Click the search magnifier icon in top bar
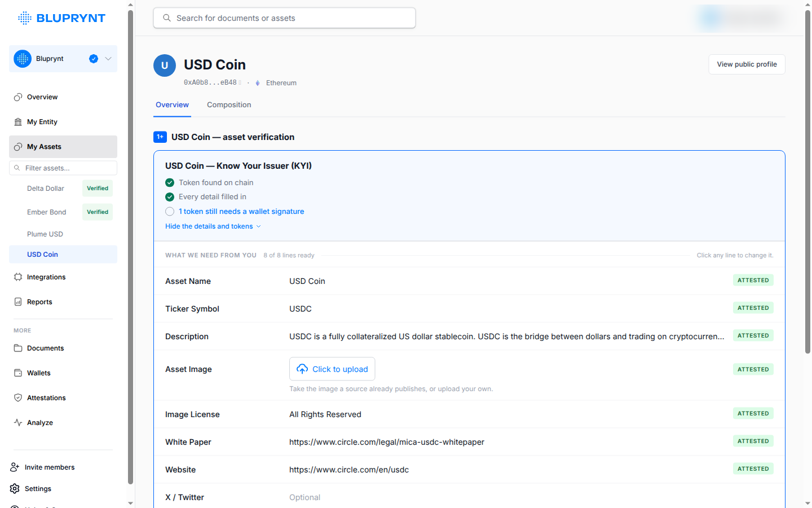This screenshot has height=508, width=812. pyautogui.click(x=167, y=18)
